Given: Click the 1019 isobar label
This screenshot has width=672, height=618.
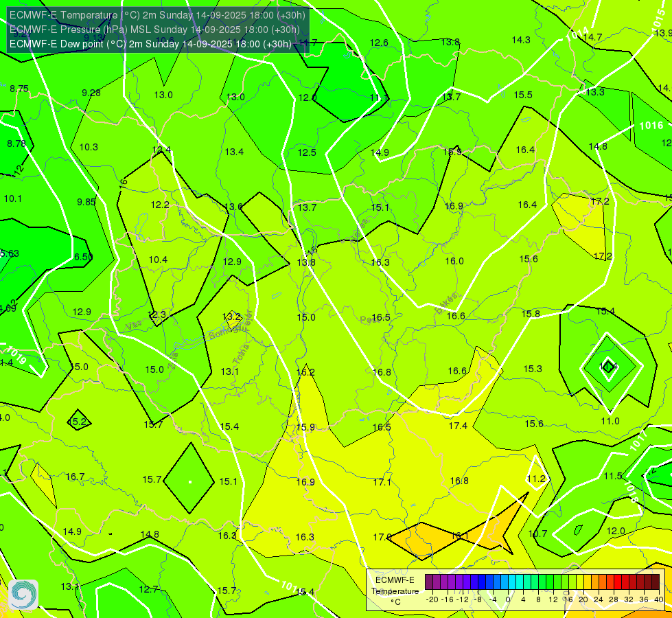Looking at the screenshot, I should pyautogui.click(x=16, y=355).
